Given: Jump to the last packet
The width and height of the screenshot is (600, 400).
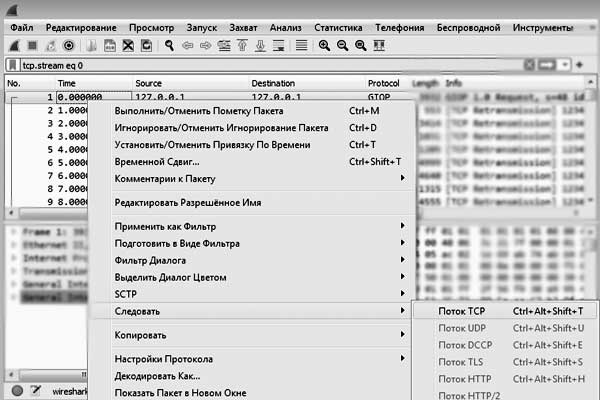Looking at the screenshot, I should click(x=260, y=46).
